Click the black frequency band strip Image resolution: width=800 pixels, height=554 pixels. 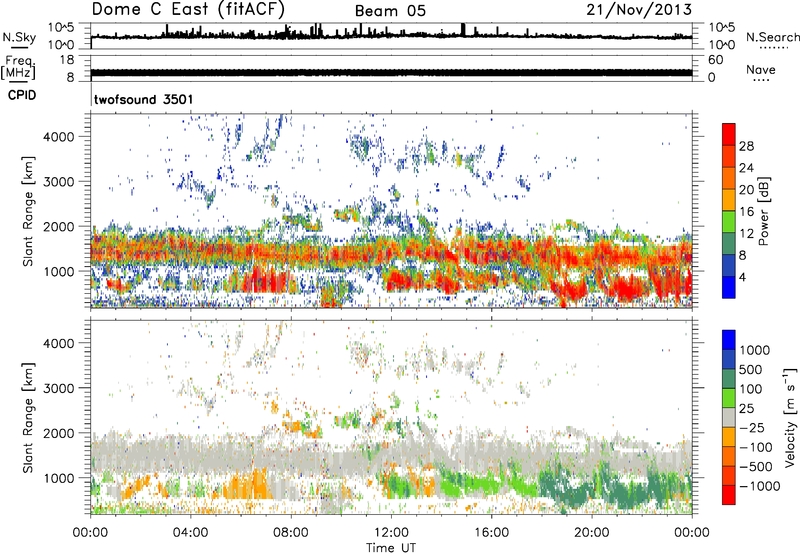tap(391, 72)
